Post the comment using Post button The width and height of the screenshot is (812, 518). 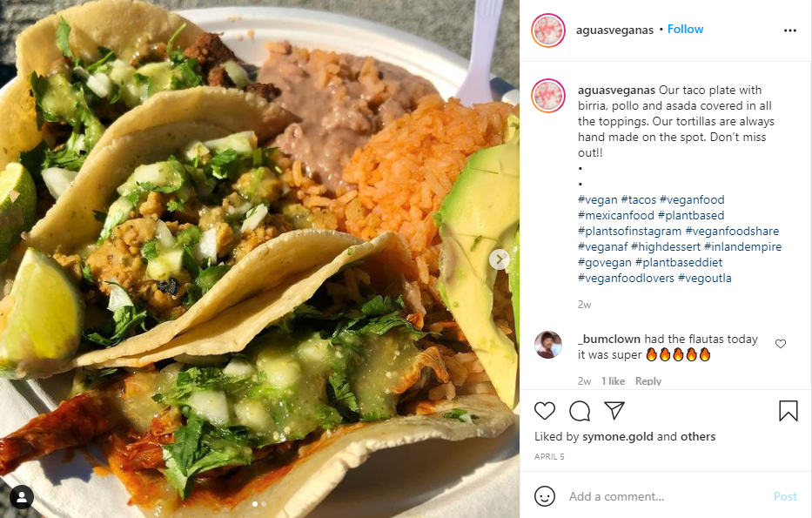click(785, 496)
